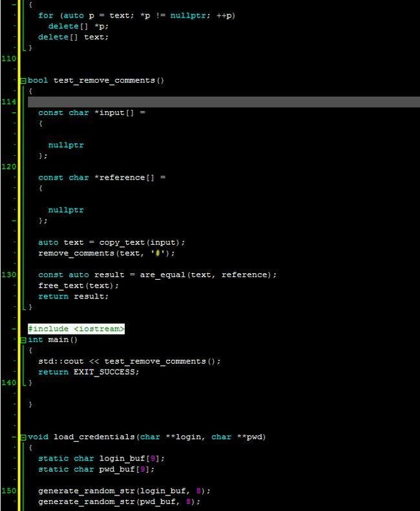
Task: Click '*input[]' in the const char declaration
Action: coord(114,113)
